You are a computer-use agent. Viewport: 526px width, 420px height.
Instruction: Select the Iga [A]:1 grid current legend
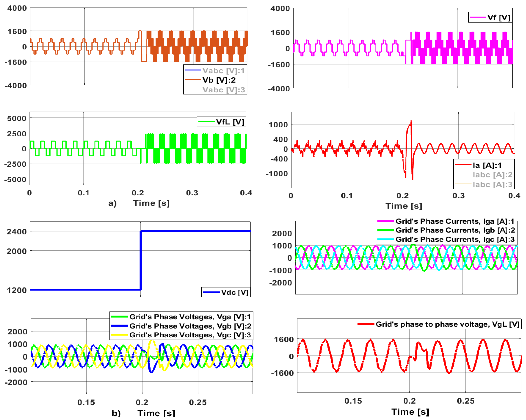tap(446, 221)
